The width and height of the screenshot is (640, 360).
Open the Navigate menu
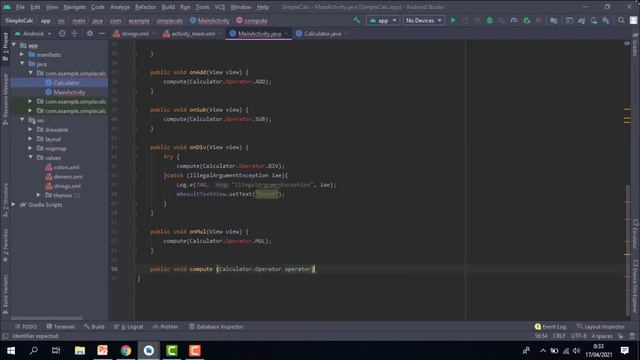pyautogui.click(x=74, y=7)
